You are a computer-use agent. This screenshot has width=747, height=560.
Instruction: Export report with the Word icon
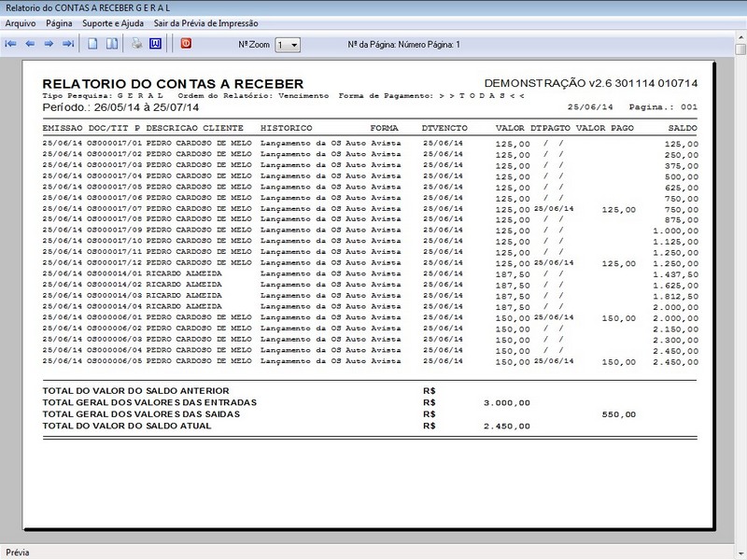pos(156,44)
